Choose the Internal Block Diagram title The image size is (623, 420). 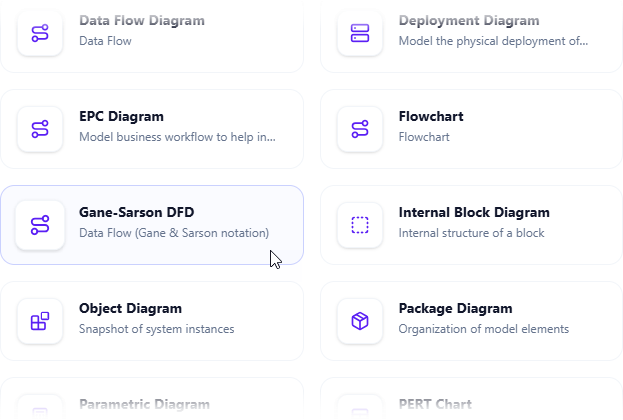pos(474,213)
